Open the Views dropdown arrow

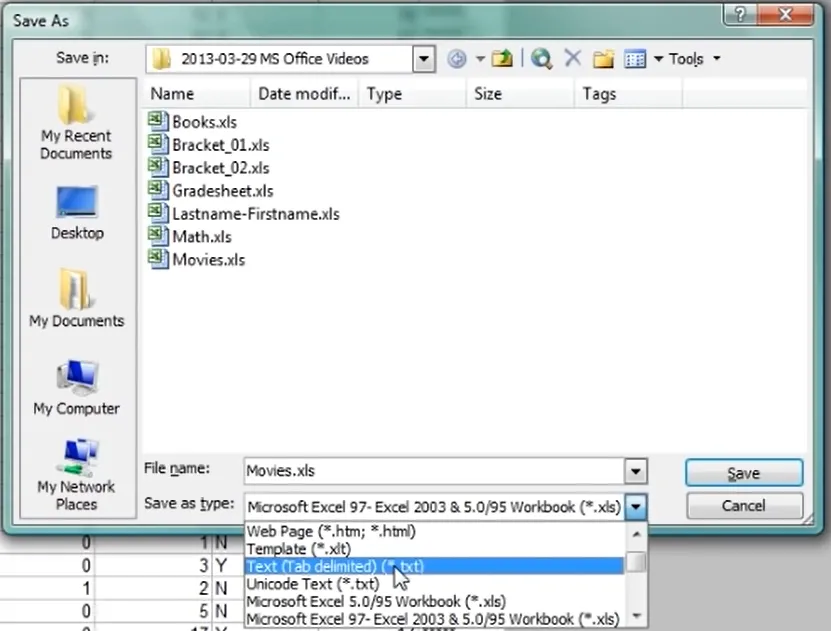pyautogui.click(x=658, y=58)
